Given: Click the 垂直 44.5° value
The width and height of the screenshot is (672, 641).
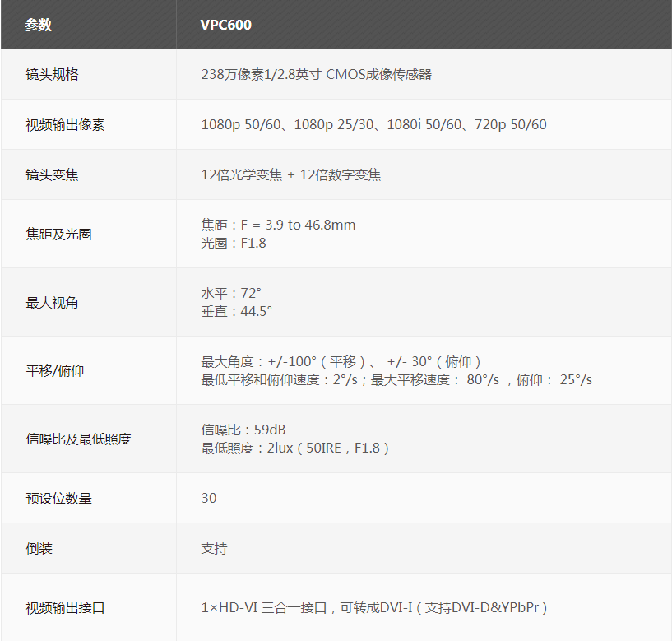Looking at the screenshot, I should pyautogui.click(x=237, y=312).
